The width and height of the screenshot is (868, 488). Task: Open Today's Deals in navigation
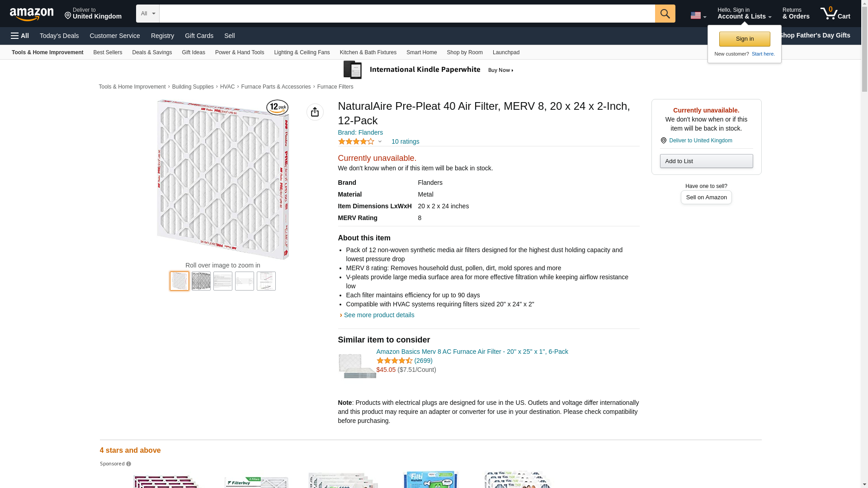coord(59,36)
